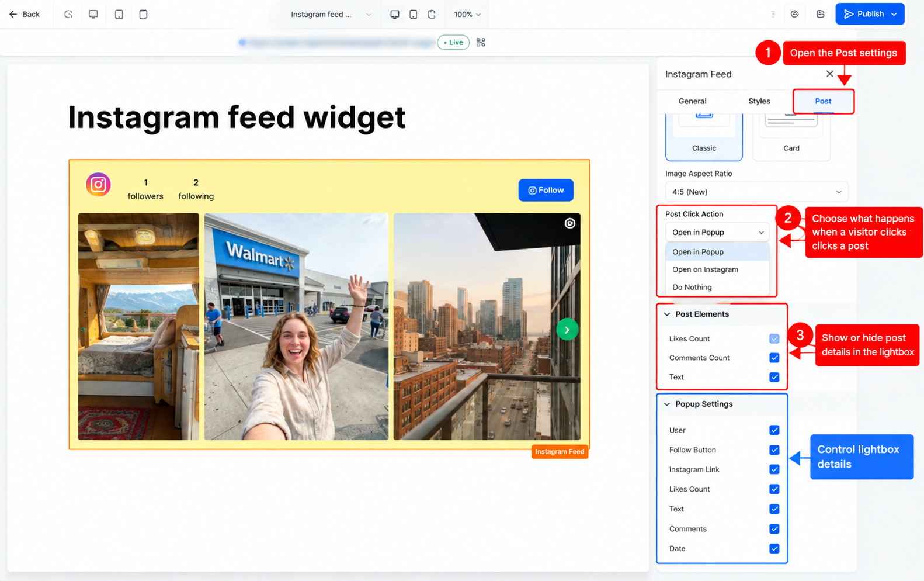Choose the Do Nothing option
Screen dimensions: 924x581
pyautogui.click(x=717, y=287)
